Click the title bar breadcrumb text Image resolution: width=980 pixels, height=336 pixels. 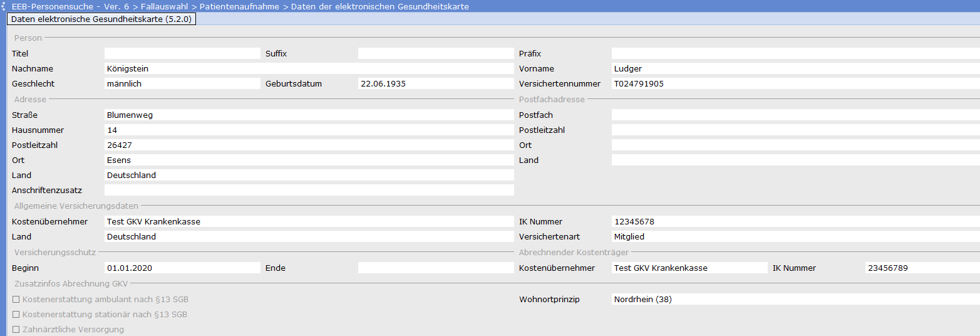tap(240, 6)
